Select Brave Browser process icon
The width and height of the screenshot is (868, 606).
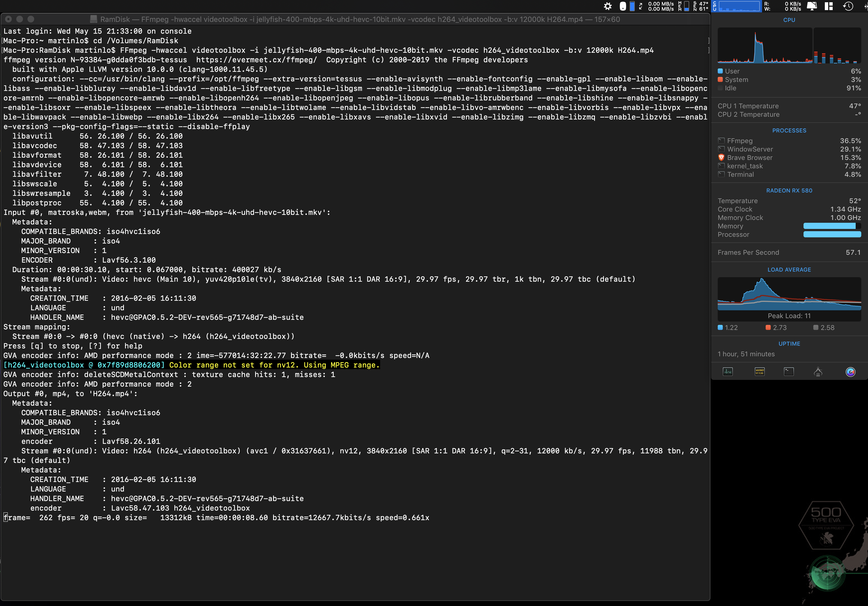[721, 158]
